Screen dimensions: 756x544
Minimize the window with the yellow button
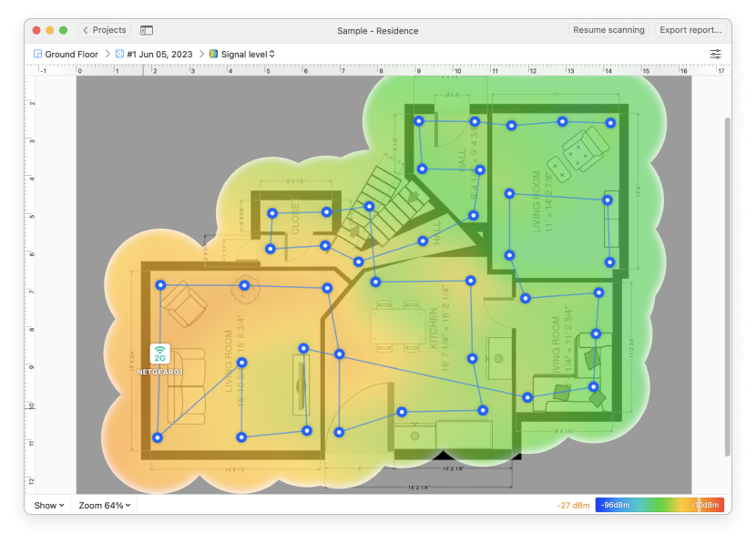[x=50, y=30]
